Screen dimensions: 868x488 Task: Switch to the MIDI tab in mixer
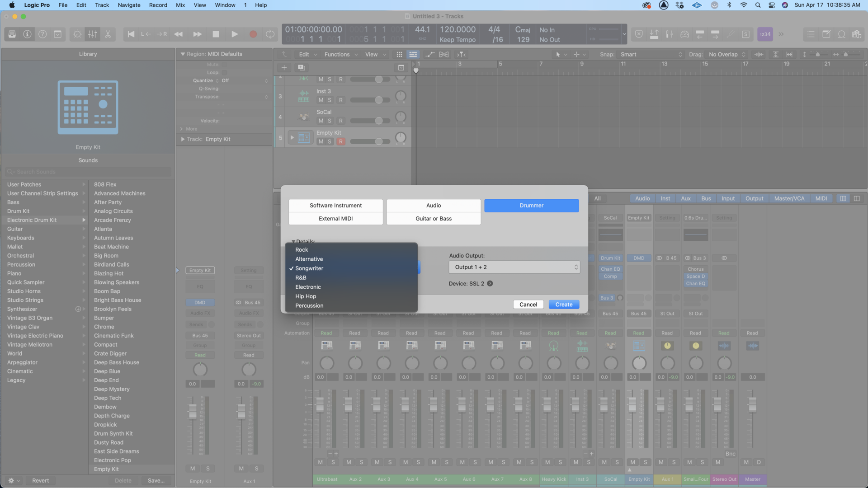(x=821, y=198)
